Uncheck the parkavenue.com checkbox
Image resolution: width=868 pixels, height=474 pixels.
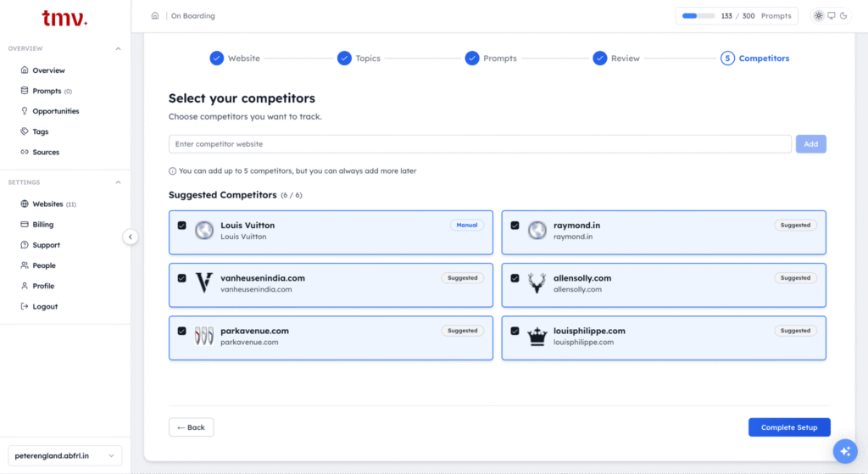tap(181, 331)
